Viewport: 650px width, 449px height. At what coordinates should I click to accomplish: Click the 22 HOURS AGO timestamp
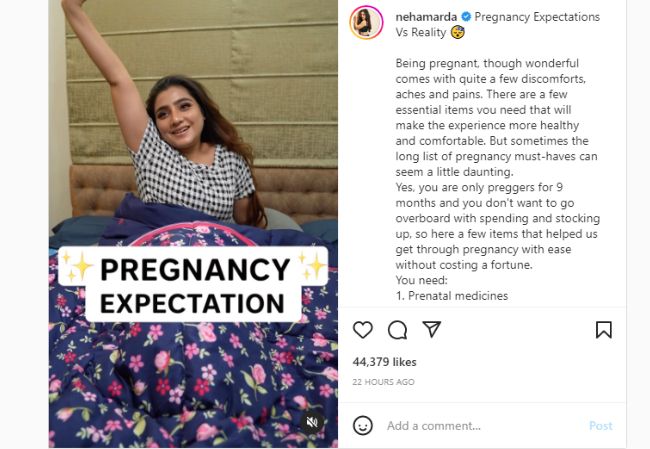(x=383, y=382)
